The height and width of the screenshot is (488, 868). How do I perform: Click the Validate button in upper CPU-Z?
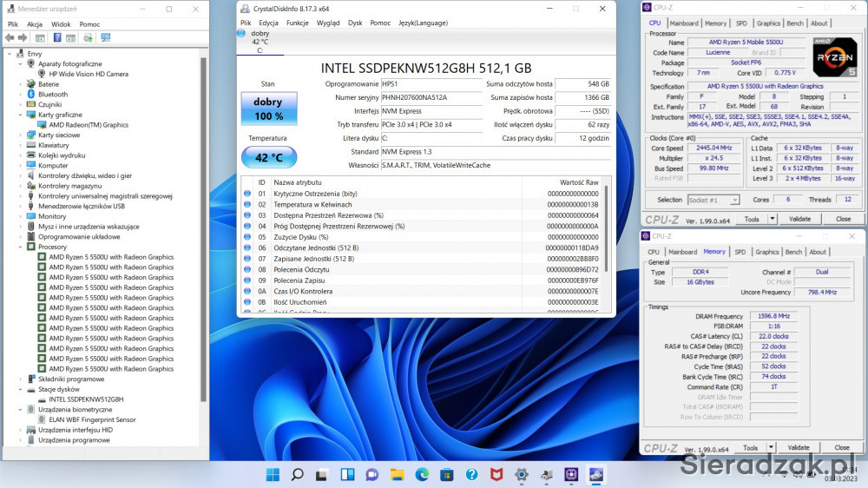800,220
